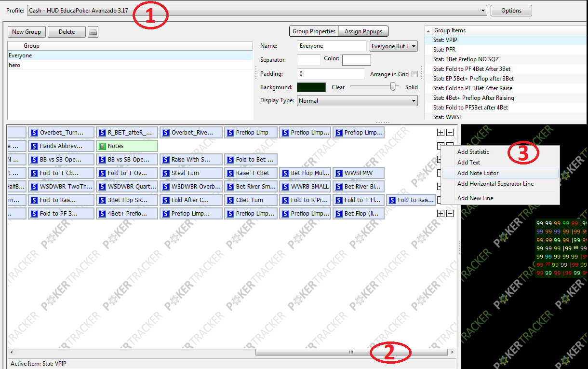Click the horizontal scrollbar left arrow

(12, 353)
